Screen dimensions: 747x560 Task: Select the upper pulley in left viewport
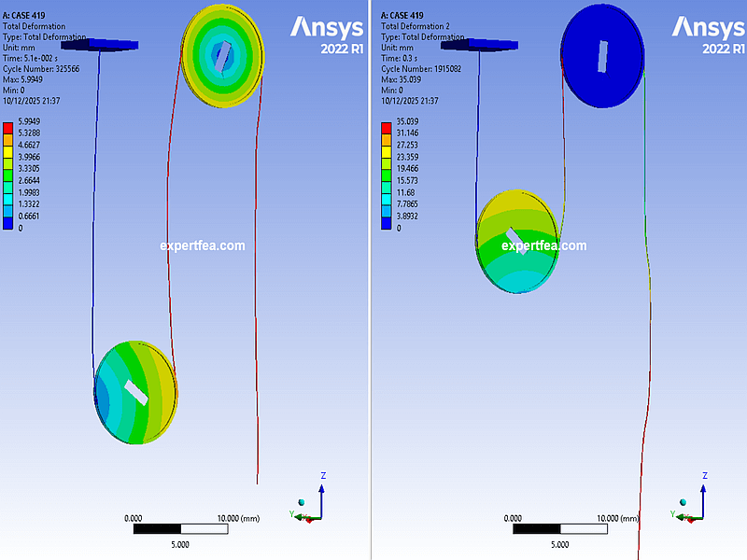[x=224, y=54]
